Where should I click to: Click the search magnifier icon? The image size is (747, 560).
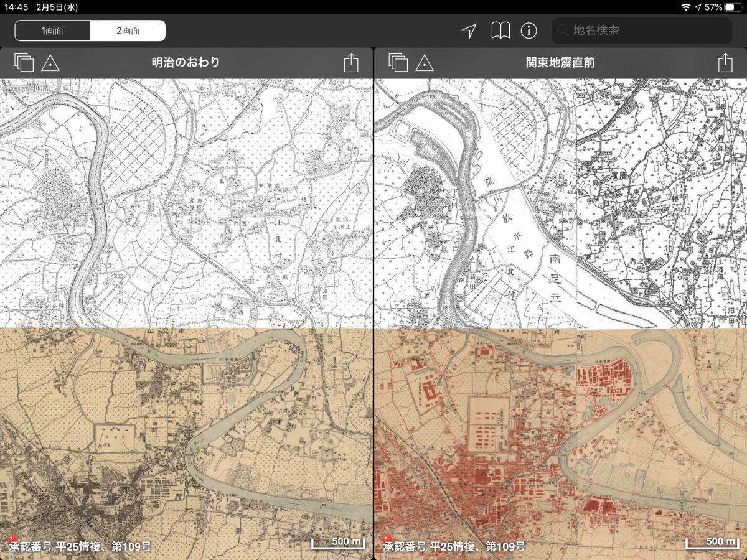tap(563, 30)
